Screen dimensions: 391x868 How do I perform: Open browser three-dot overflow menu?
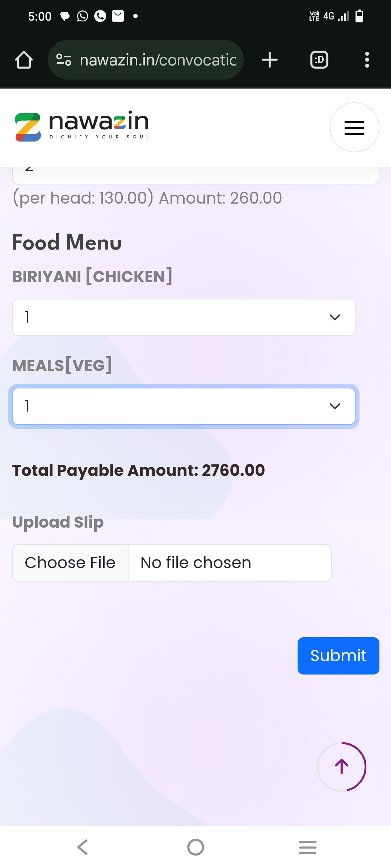[367, 60]
